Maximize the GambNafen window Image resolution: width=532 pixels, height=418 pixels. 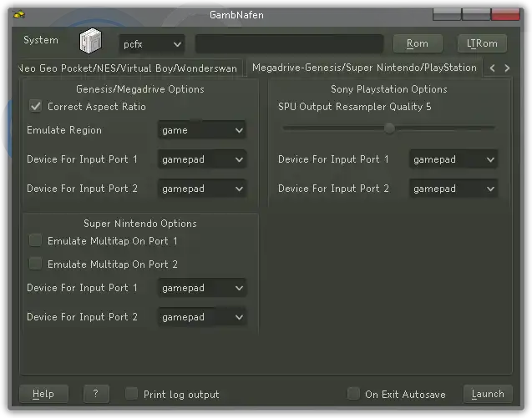476,14
